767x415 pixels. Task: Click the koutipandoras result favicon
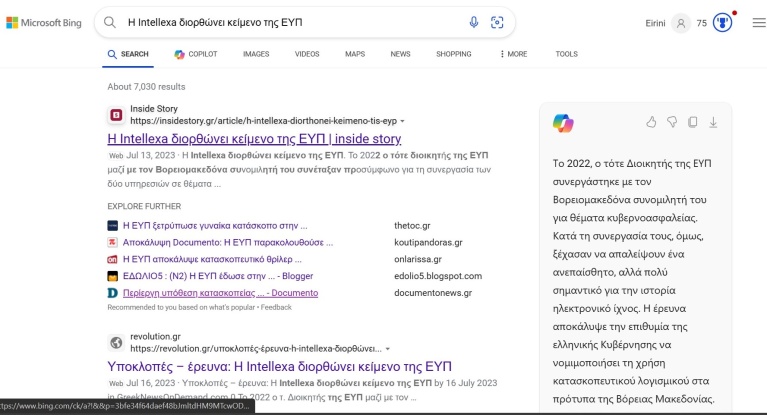[113, 242]
